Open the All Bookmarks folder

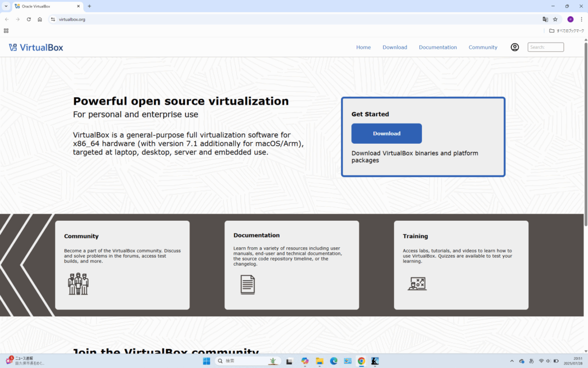coord(567,30)
